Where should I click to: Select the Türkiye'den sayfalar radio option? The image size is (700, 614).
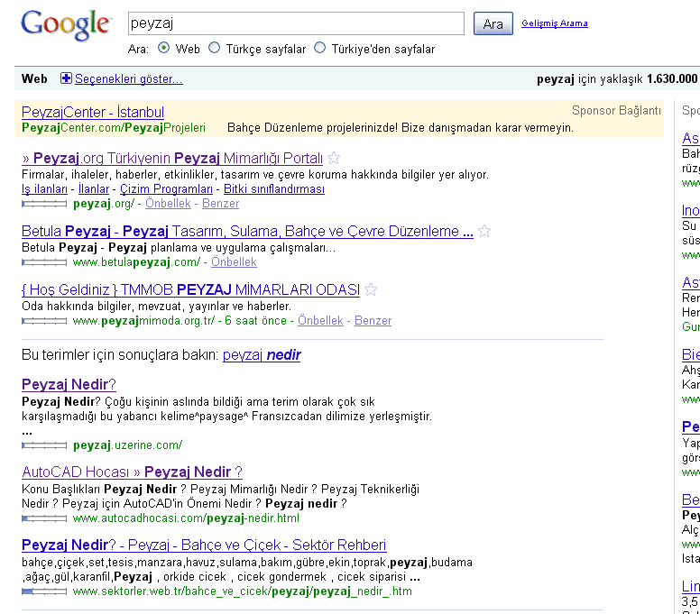click(x=319, y=49)
